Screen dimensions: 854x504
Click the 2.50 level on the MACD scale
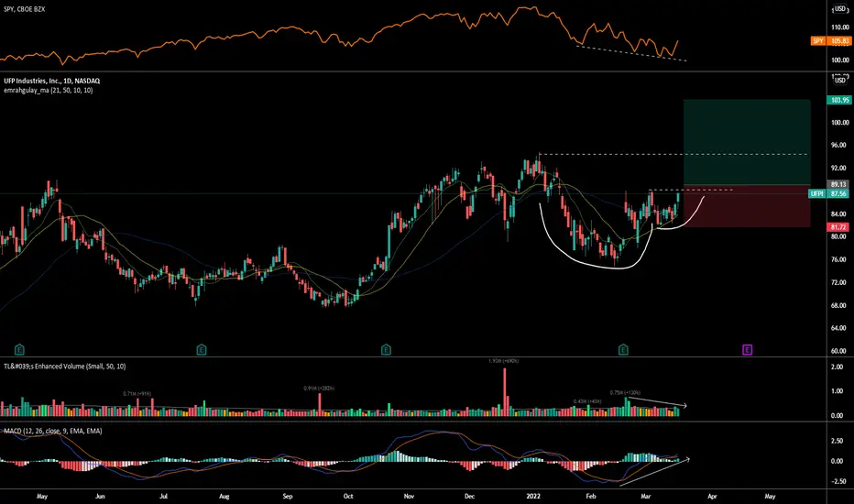coord(838,441)
